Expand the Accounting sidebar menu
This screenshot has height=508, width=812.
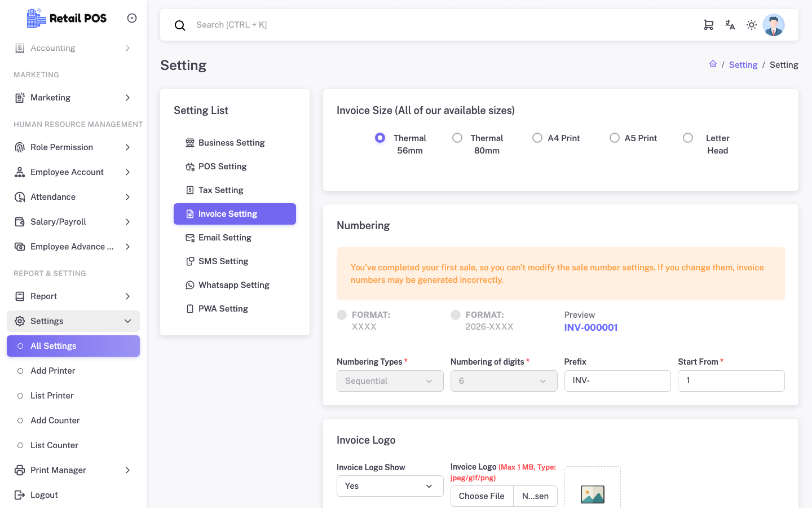[x=73, y=48]
